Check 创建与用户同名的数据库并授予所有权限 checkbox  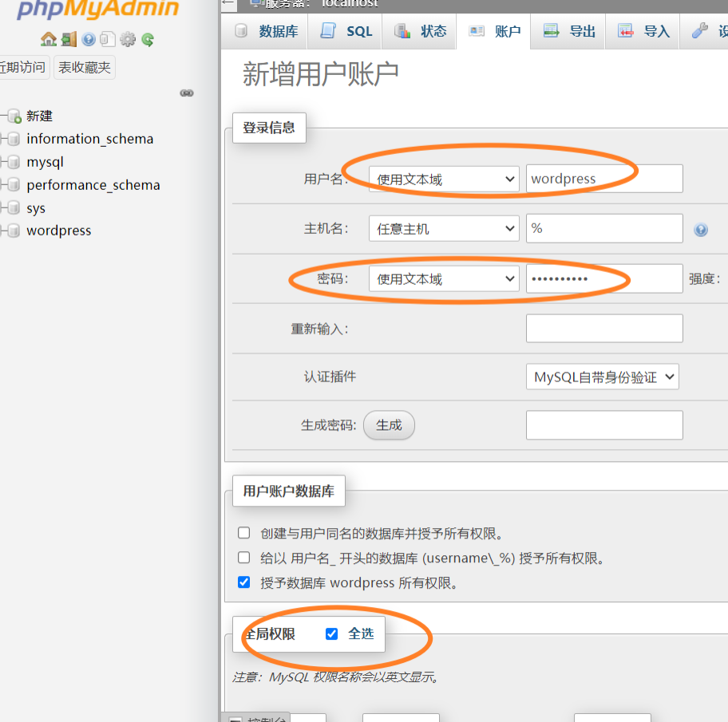[x=243, y=533]
